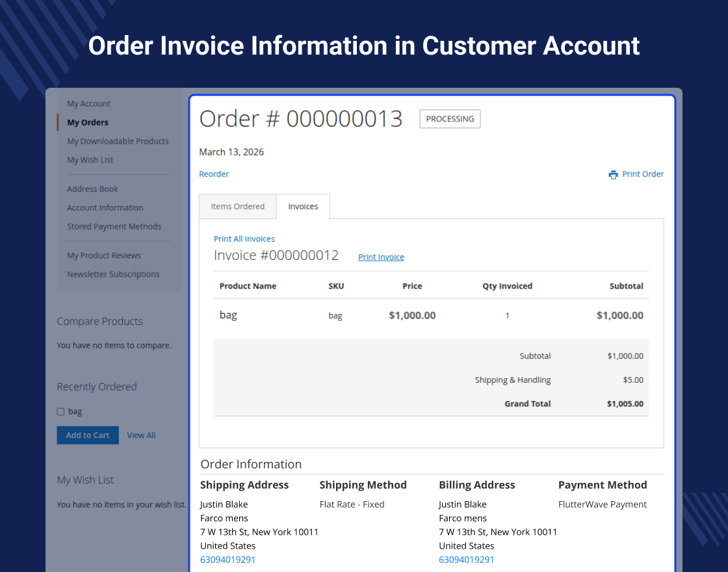Click the price $1,000.00 in Price column
Image resolution: width=728 pixels, height=572 pixels.
tap(412, 316)
